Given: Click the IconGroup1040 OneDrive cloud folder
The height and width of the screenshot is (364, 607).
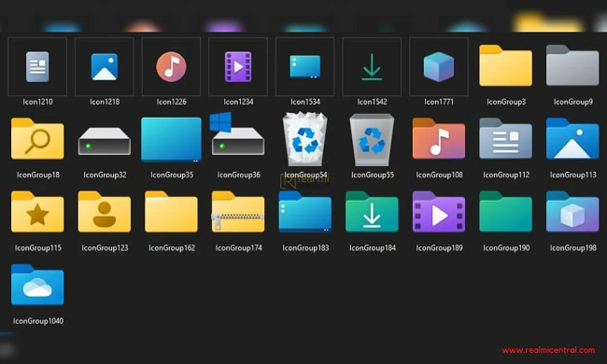Looking at the screenshot, I should click(37, 285).
